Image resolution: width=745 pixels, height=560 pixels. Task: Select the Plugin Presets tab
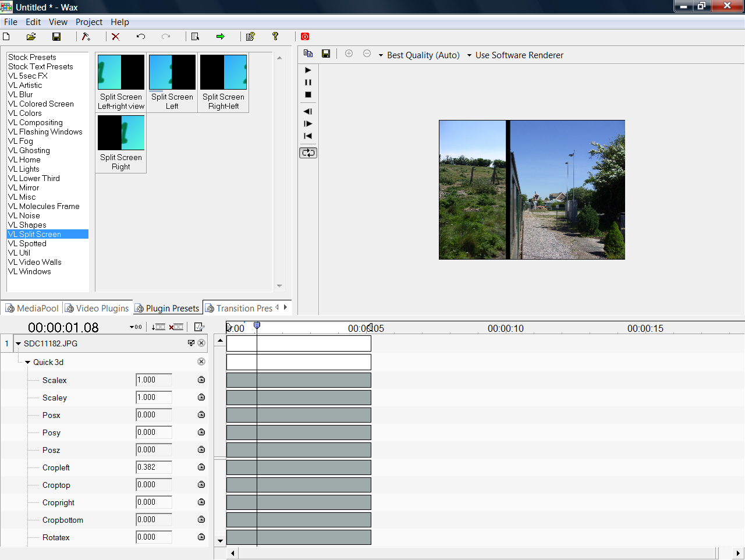coord(167,309)
